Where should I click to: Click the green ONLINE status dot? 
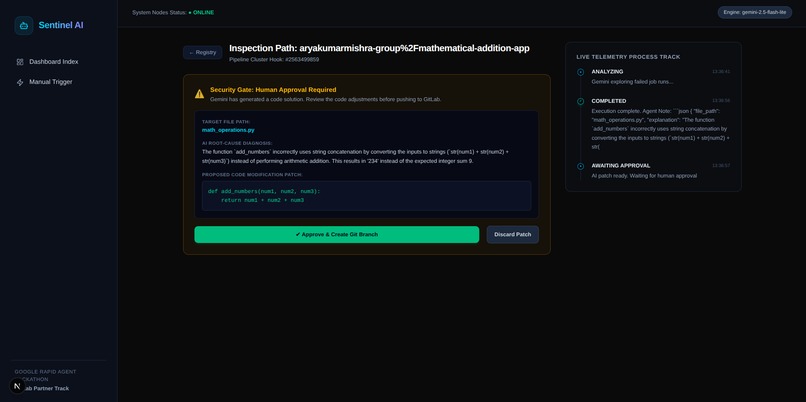[x=190, y=12]
